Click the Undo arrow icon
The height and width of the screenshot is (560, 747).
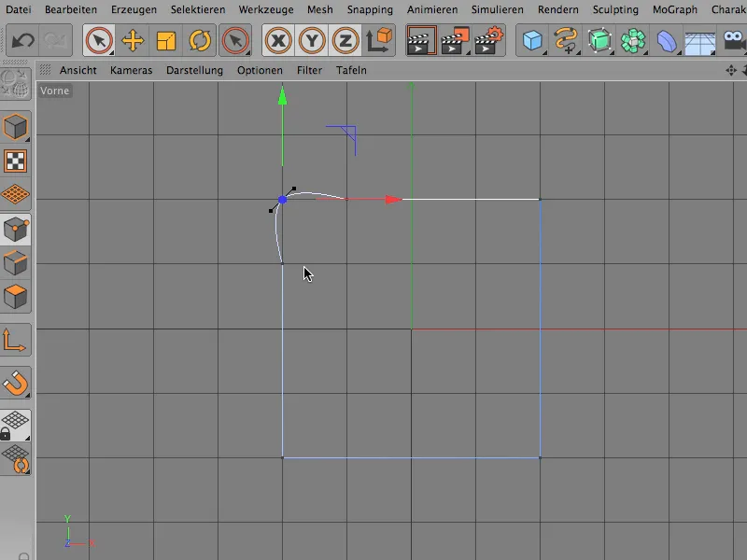[x=22, y=40]
